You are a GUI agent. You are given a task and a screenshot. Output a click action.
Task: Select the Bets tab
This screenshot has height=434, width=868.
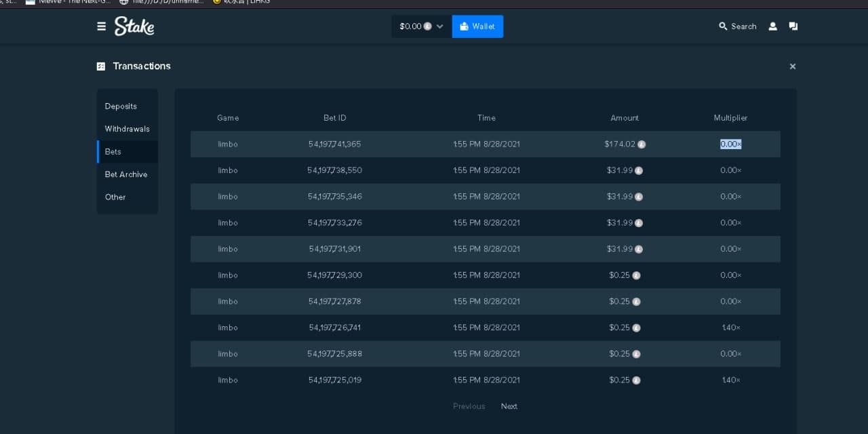click(x=113, y=152)
